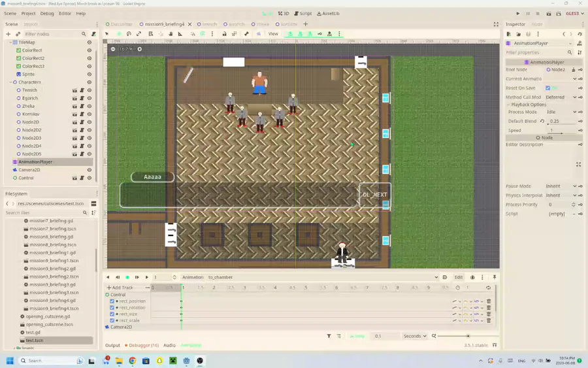Viewport: 588px width, 368px height.
Task: Click the insert key icon in viewport toolbar
Action: click(x=319, y=34)
